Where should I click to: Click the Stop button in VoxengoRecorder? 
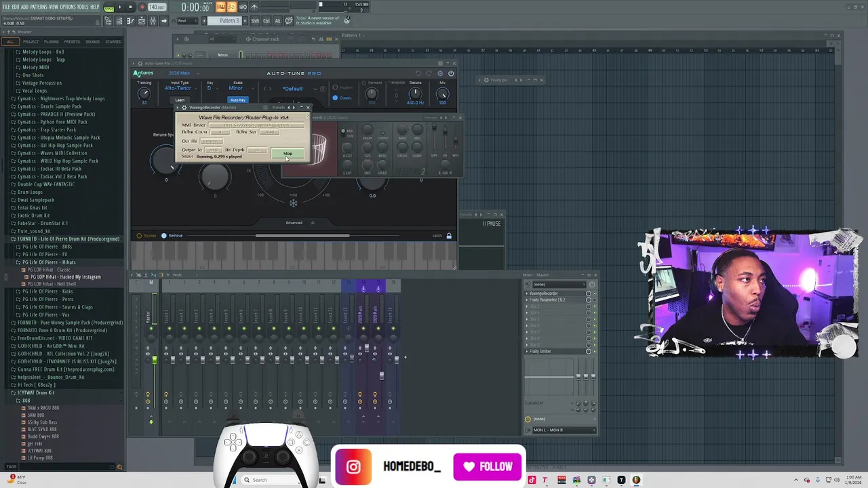point(288,154)
